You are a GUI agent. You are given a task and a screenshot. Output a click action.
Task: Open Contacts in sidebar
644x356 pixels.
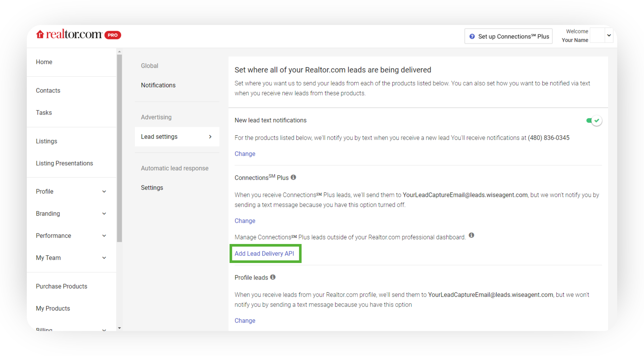48,90
